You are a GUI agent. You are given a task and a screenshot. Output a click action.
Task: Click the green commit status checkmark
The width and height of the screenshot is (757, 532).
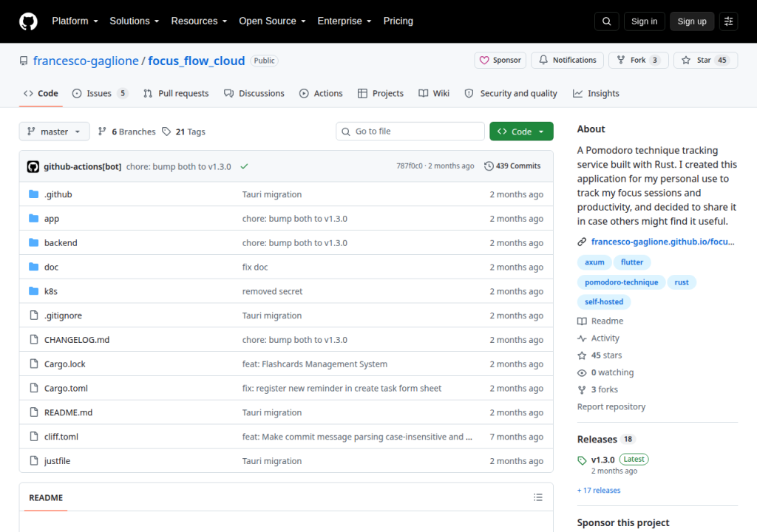point(244,166)
